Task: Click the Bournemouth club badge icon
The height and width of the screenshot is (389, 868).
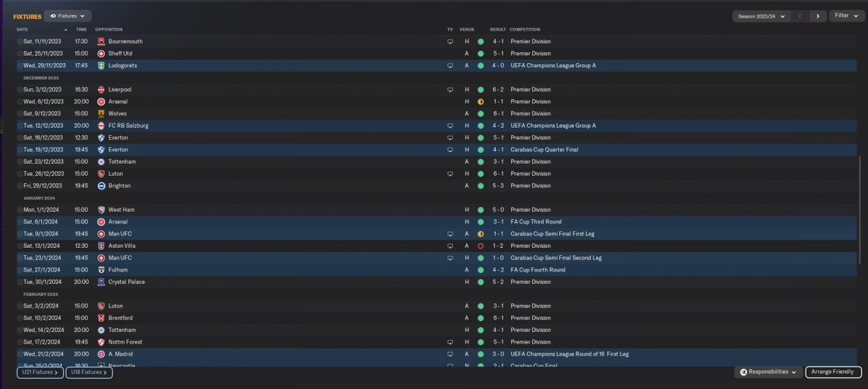Action: [x=101, y=41]
